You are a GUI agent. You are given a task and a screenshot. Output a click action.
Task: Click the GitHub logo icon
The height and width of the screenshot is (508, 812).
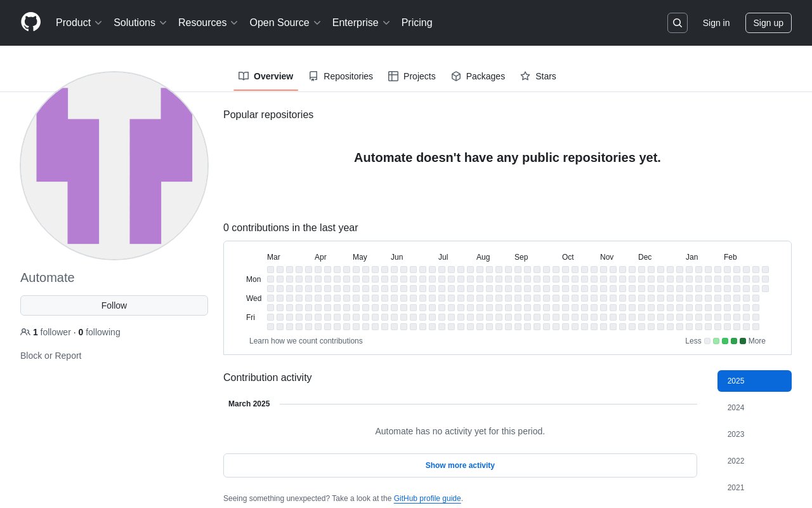coord(30,22)
